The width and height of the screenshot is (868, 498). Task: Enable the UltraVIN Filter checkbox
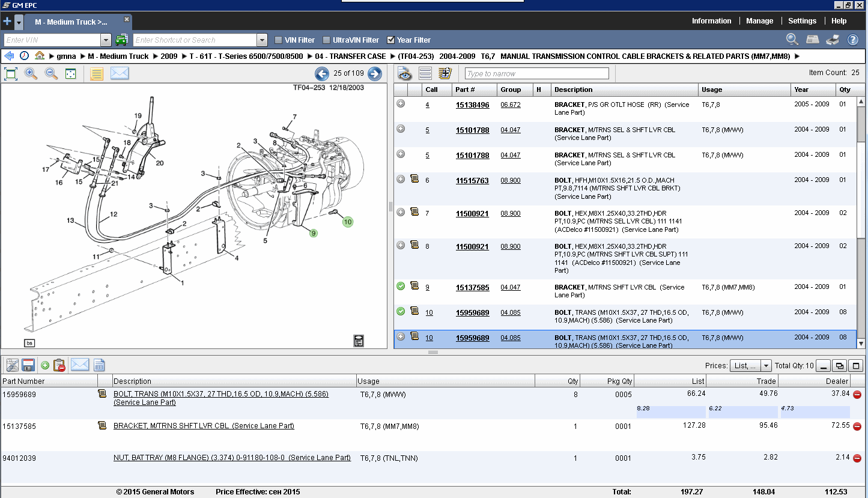[327, 40]
